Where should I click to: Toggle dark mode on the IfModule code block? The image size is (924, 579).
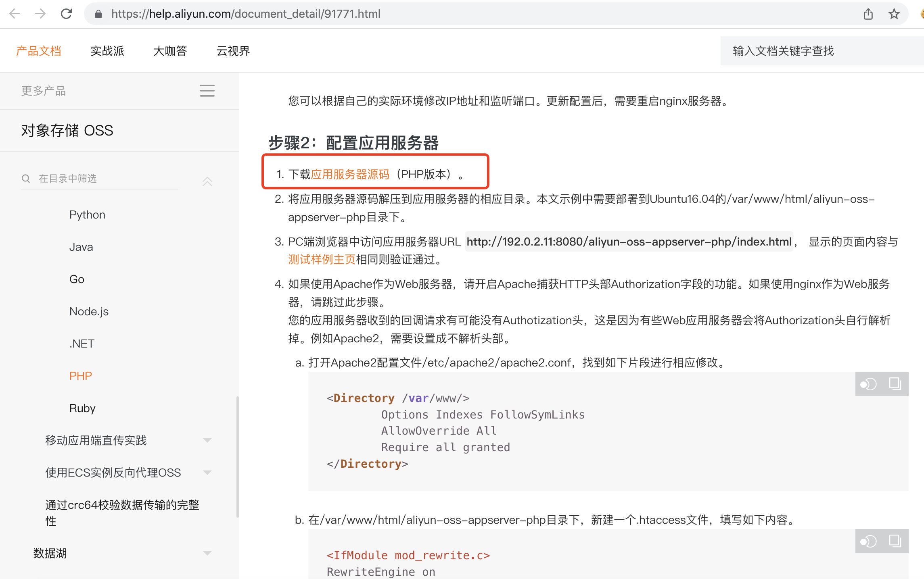tap(868, 541)
